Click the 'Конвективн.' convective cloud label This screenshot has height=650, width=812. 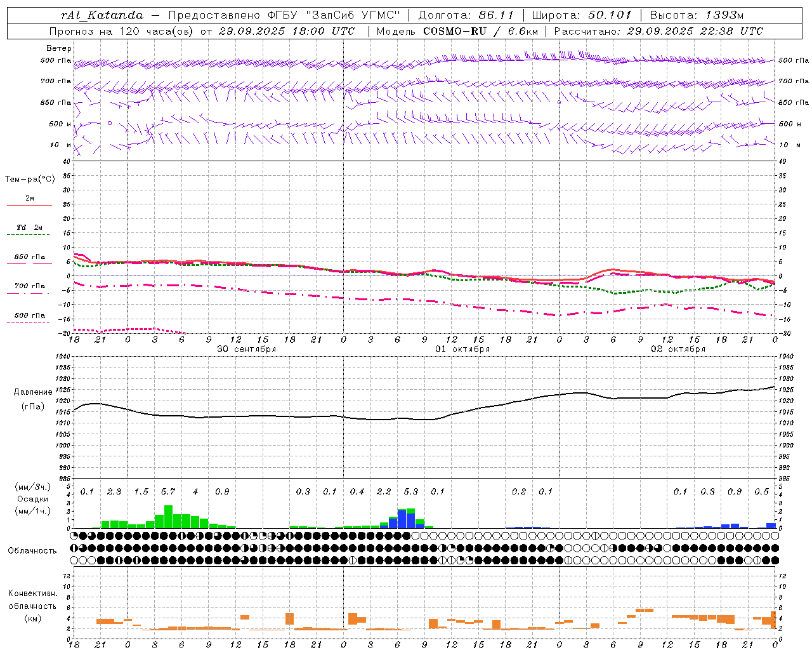32,594
